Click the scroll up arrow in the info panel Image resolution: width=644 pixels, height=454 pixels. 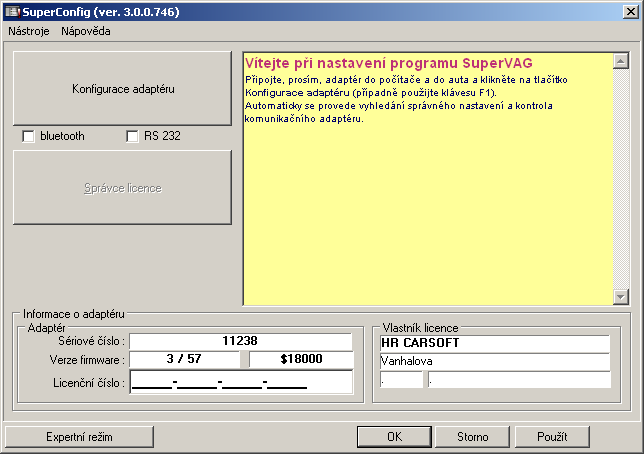pos(621,61)
